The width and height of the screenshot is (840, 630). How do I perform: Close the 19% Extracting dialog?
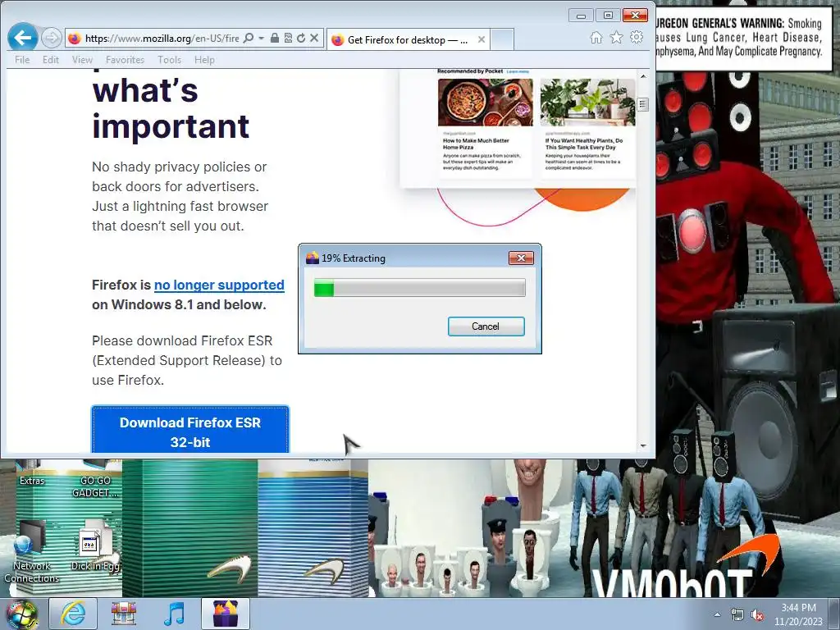[521, 258]
